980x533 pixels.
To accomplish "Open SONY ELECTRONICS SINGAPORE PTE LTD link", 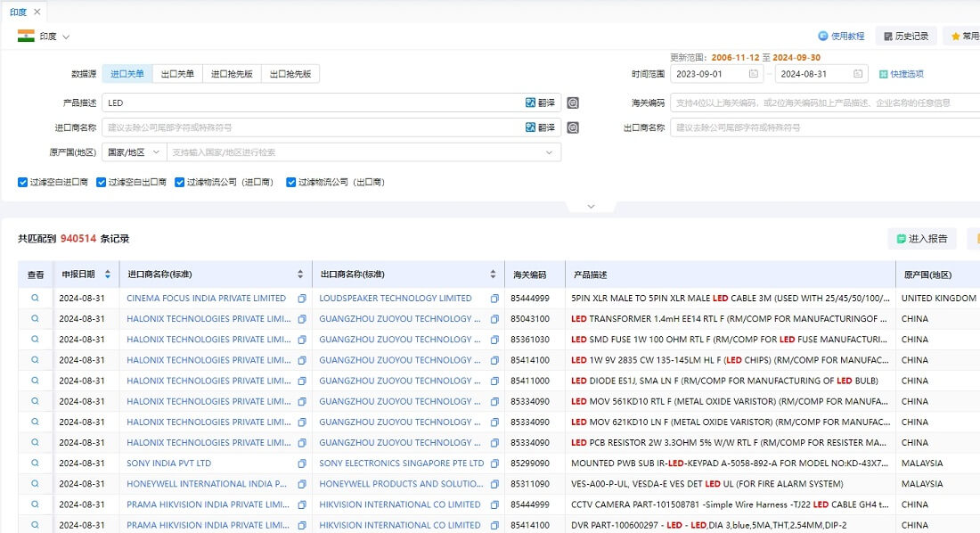I will [401, 463].
